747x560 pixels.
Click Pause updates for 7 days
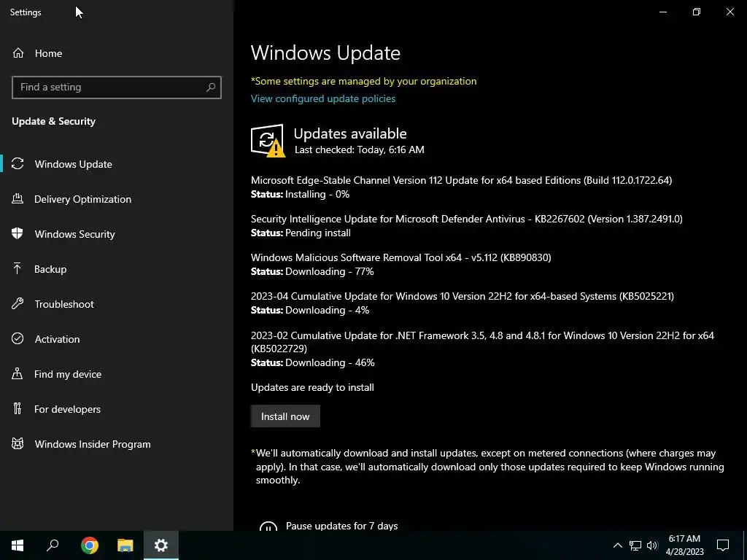coord(341,526)
